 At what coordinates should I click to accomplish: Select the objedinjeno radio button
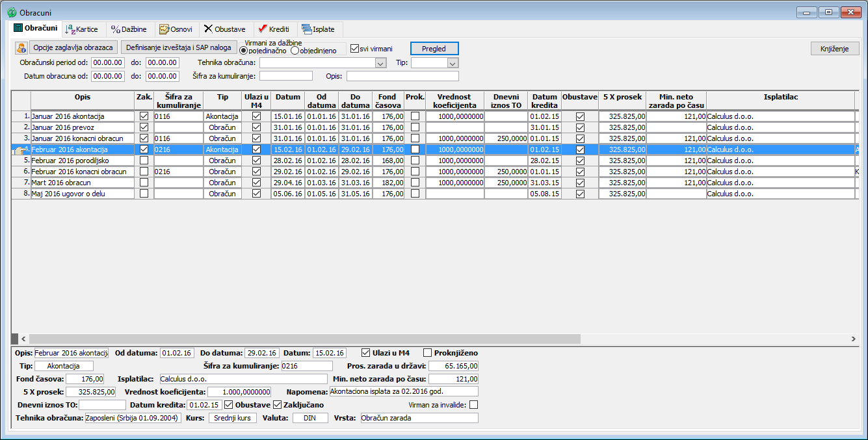coord(295,51)
